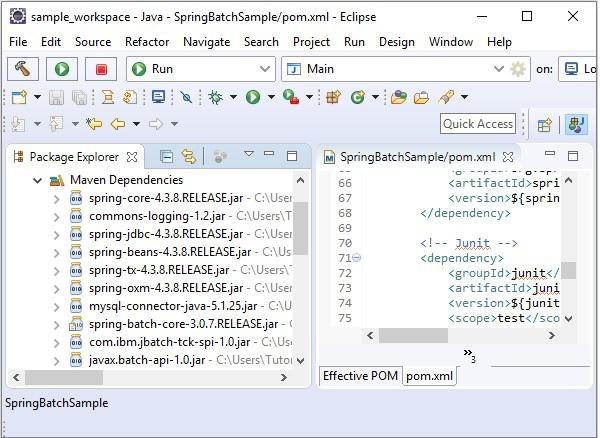Click the launch configuration gear icon

(518, 69)
